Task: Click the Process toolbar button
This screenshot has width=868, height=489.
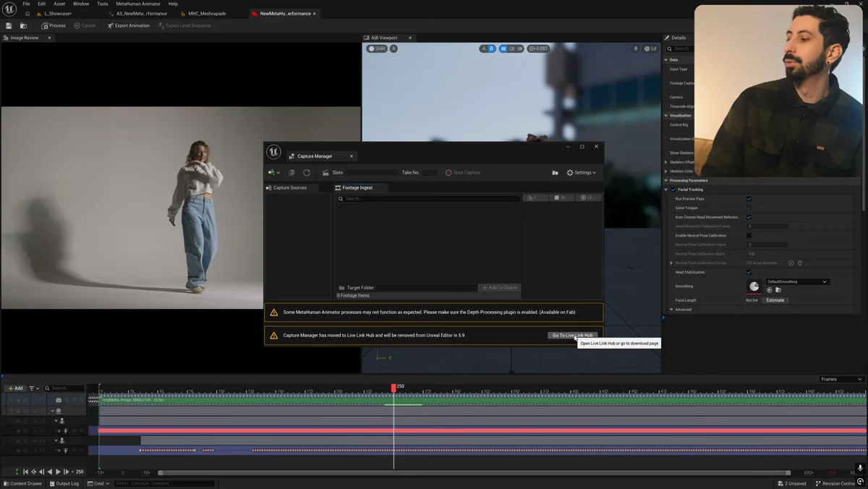Action: (x=54, y=25)
